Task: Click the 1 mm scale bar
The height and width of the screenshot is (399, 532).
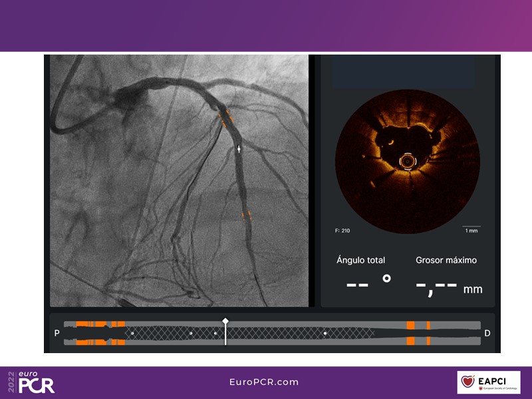Action: coord(471,229)
